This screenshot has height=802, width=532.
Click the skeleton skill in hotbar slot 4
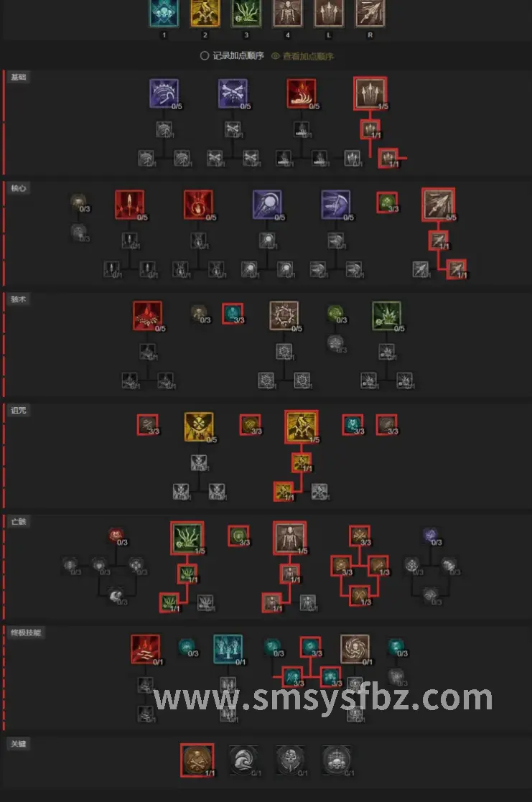pos(287,12)
